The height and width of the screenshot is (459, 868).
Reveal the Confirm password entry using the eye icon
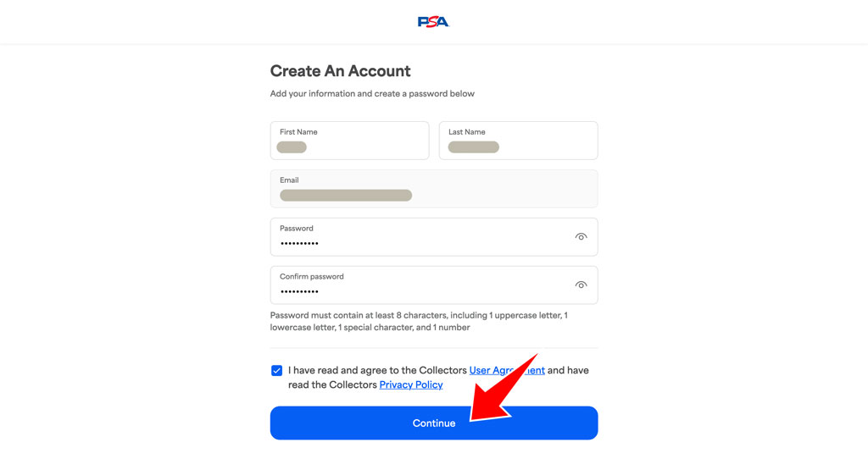(x=581, y=285)
